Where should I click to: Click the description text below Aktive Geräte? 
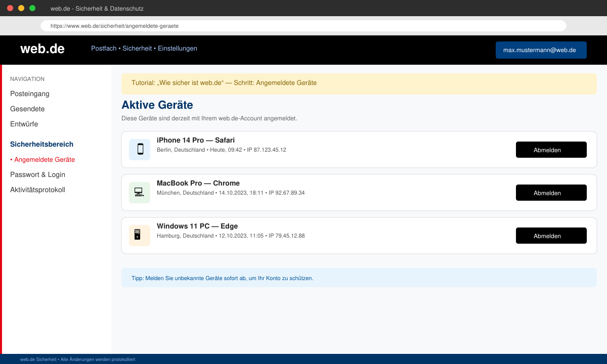coord(209,118)
